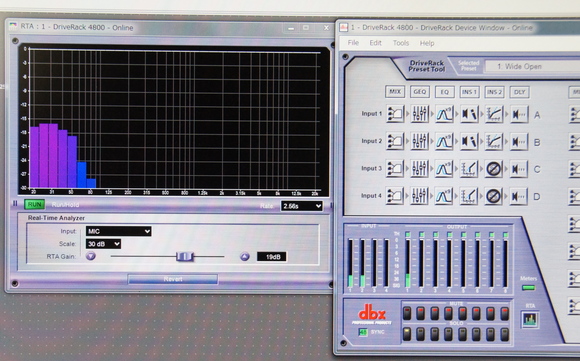Toggle the RUN button in RTA
The image size is (580, 361).
tap(34, 205)
